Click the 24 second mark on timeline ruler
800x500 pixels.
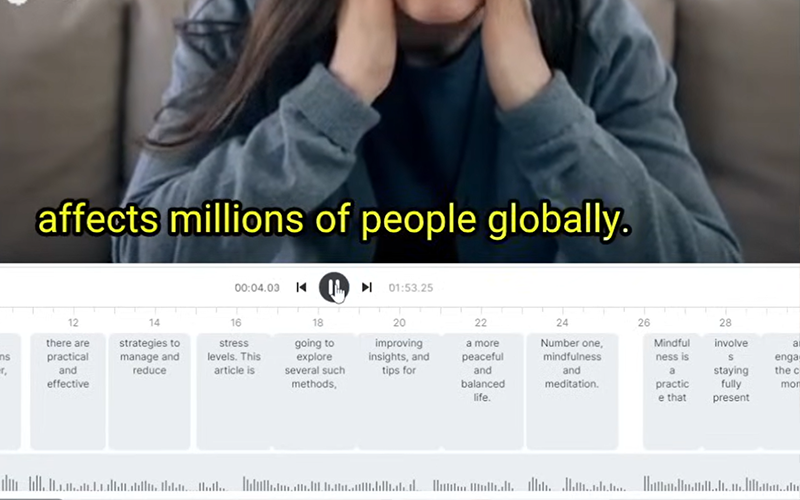(562, 322)
